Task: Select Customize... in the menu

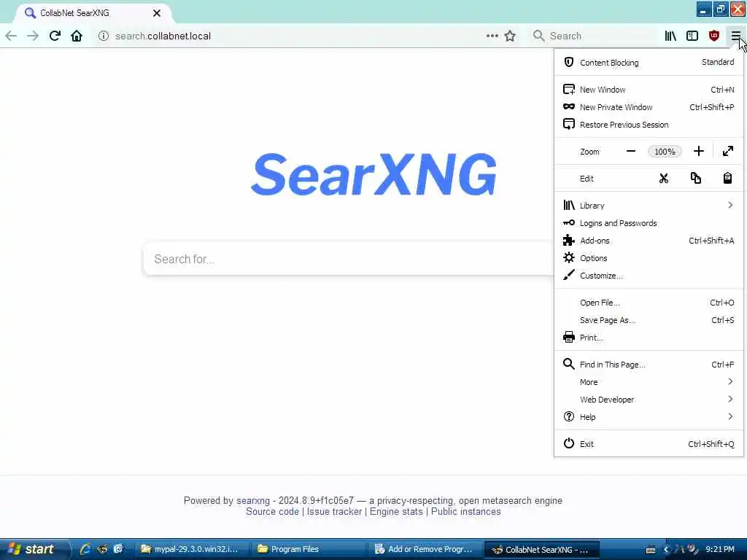Action: pyautogui.click(x=649, y=276)
